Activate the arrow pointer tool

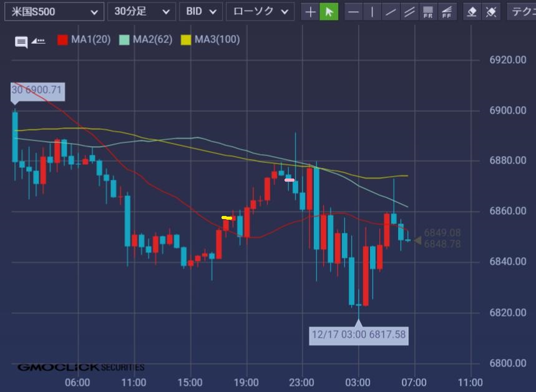pos(329,12)
